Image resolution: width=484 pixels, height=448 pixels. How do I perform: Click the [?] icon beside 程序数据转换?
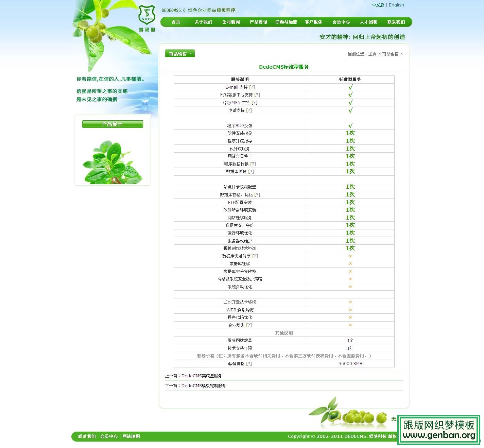(x=253, y=163)
